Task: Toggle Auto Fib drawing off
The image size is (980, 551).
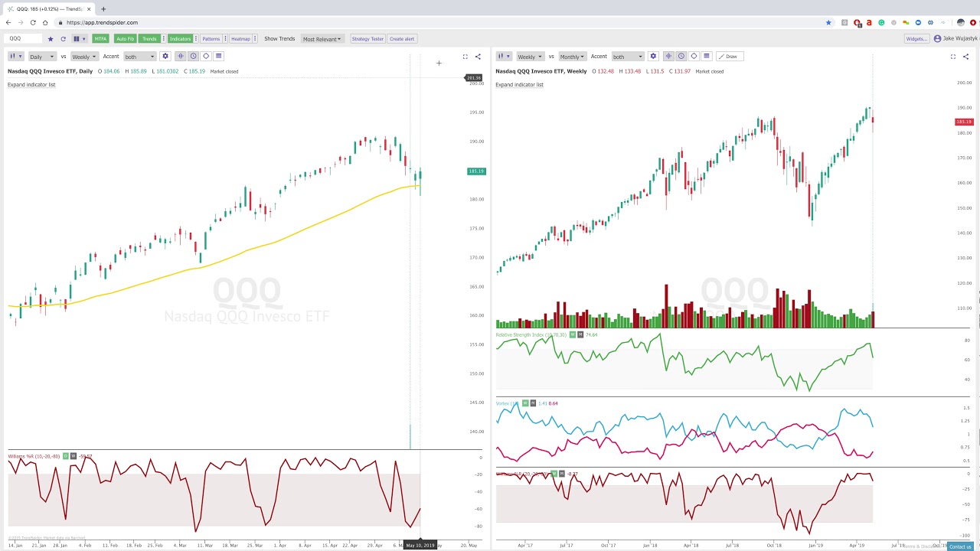Action: [x=125, y=39]
